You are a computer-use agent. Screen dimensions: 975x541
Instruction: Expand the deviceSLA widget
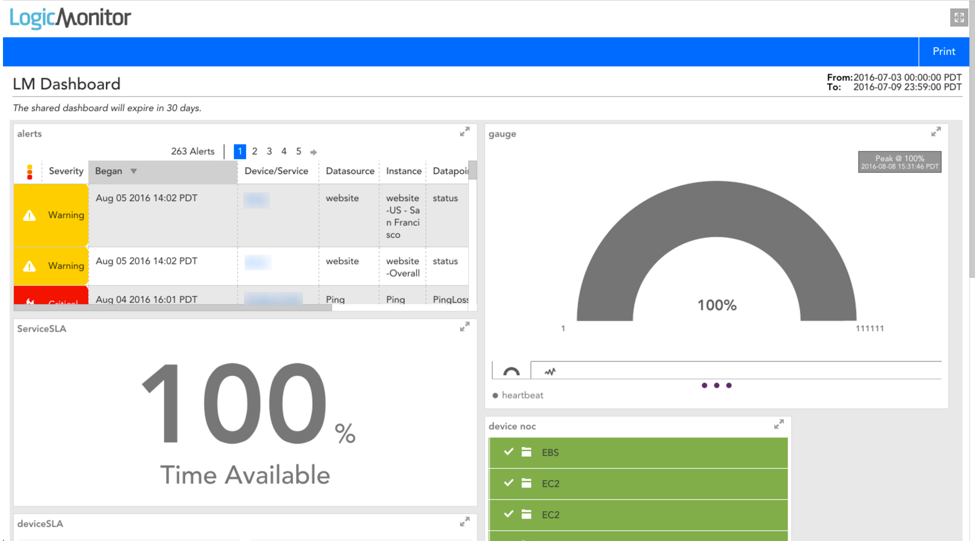(464, 522)
